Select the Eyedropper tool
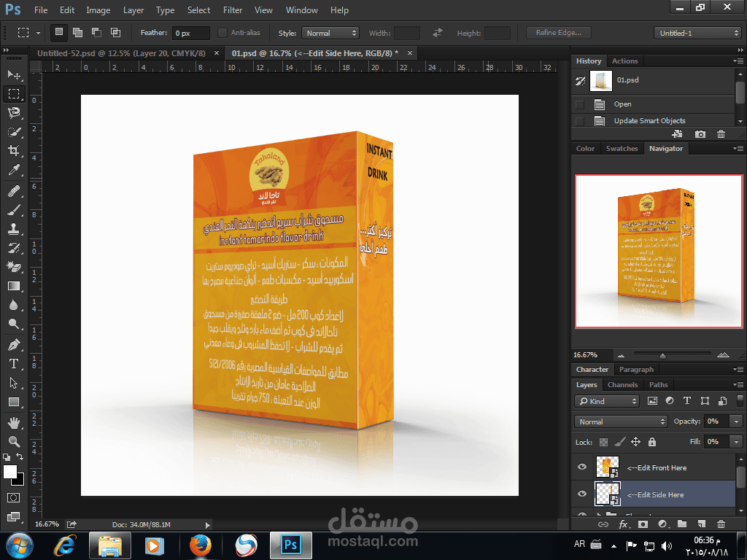The height and width of the screenshot is (560, 747). click(14, 170)
